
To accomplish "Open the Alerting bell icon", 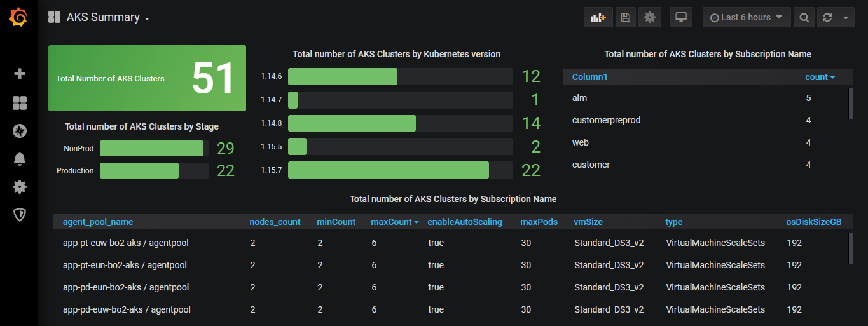I will click(x=20, y=159).
